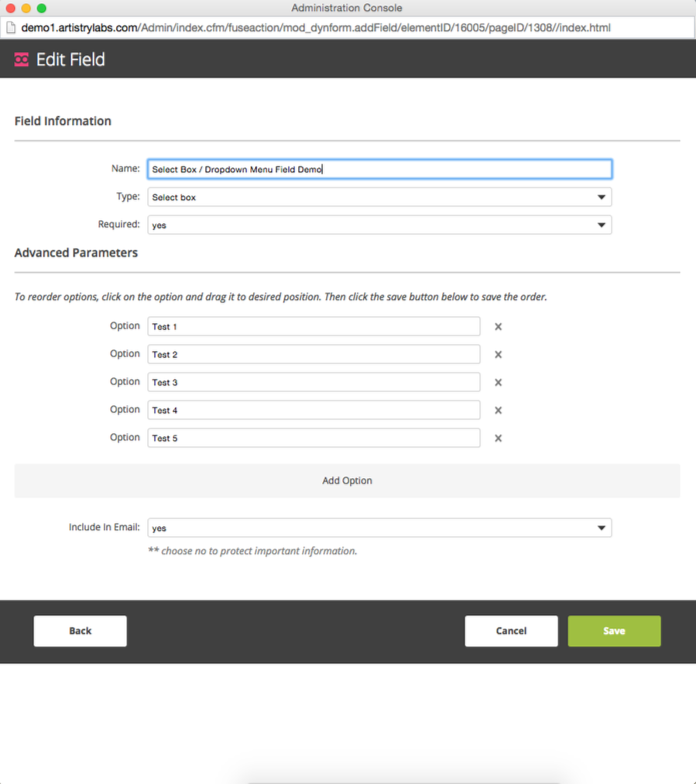Go Back to previous screen
The width and height of the screenshot is (696, 784).
click(80, 631)
